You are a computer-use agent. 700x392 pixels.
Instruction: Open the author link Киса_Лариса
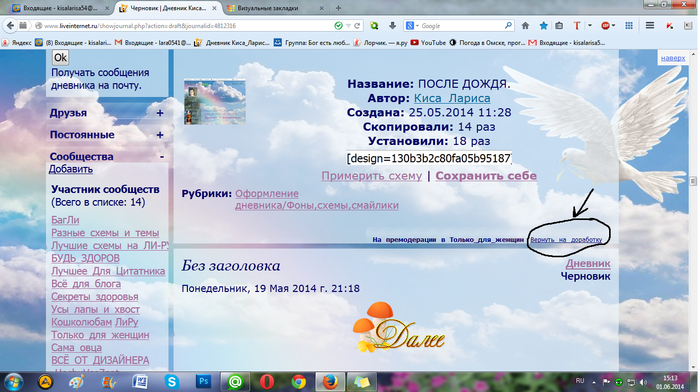(x=452, y=98)
